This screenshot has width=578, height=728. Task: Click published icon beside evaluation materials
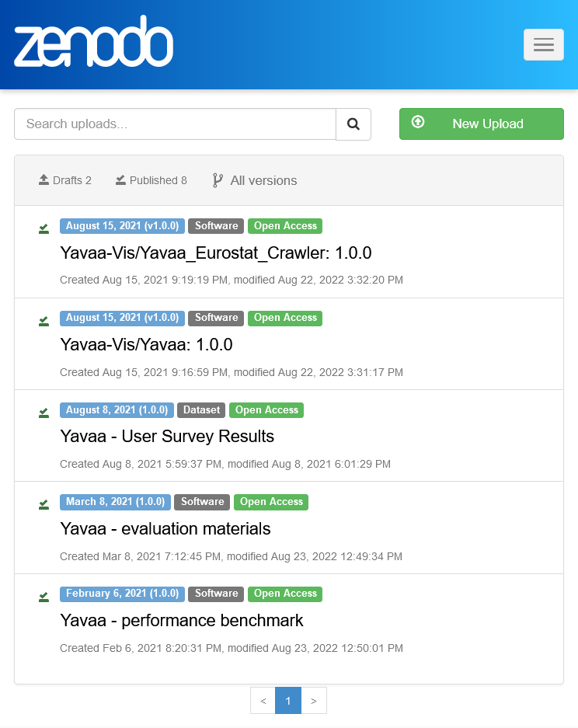click(44, 504)
